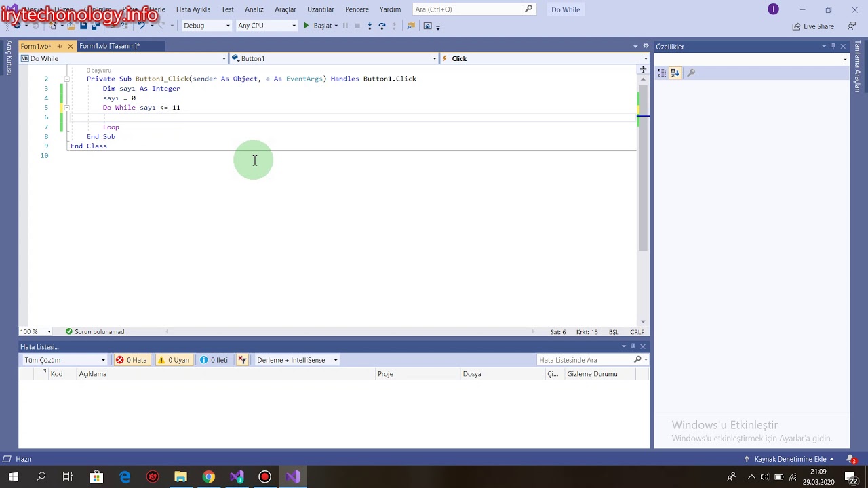Click the editor vertical scrollbar thumb
The width and height of the screenshot is (868, 488).
coord(643,167)
